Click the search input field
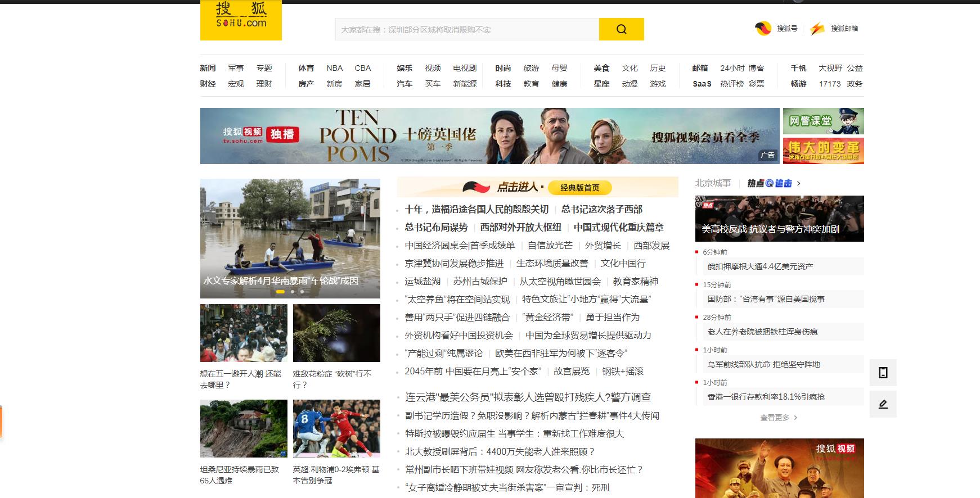This screenshot has width=980, height=498. click(467, 29)
